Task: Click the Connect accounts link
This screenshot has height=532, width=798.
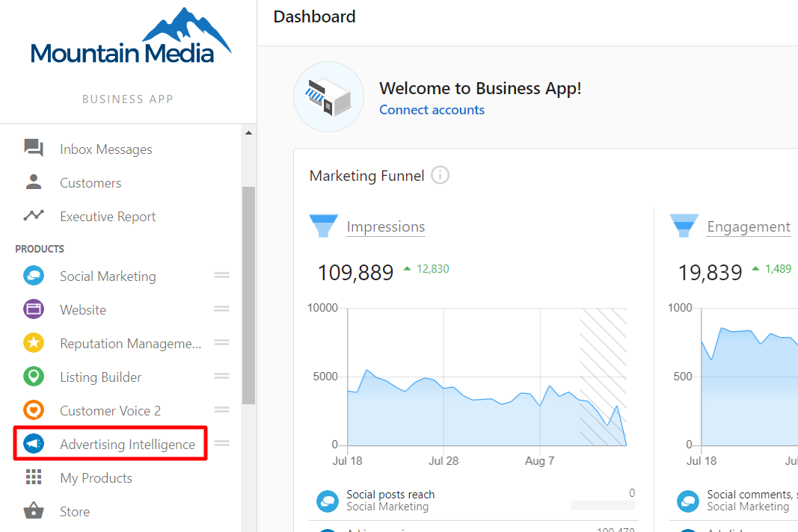Action: pos(432,110)
